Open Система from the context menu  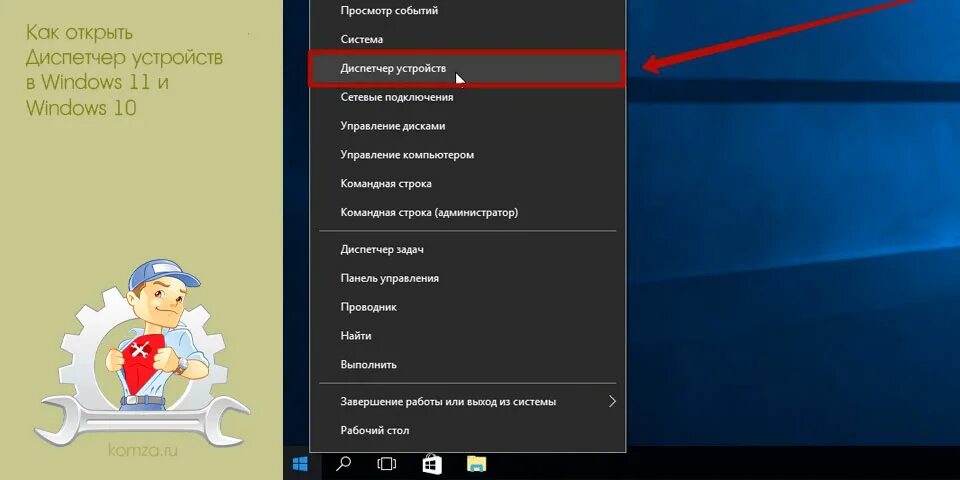click(468, 39)
